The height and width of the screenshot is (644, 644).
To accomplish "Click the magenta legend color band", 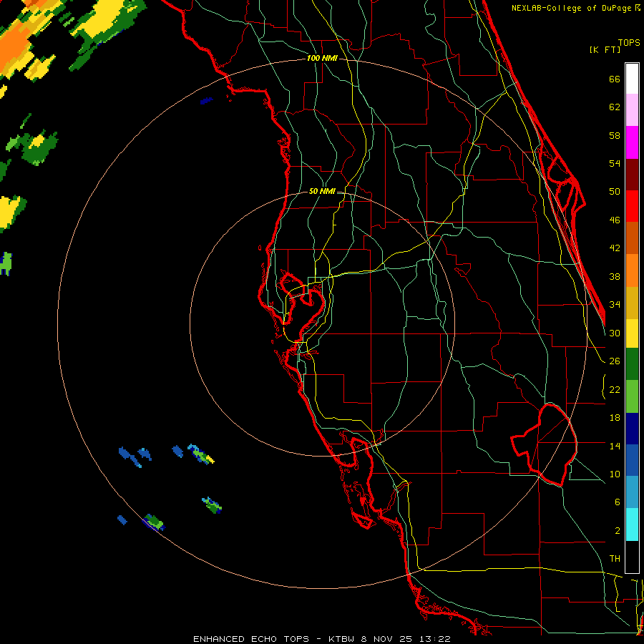I will tap(632, 142).
